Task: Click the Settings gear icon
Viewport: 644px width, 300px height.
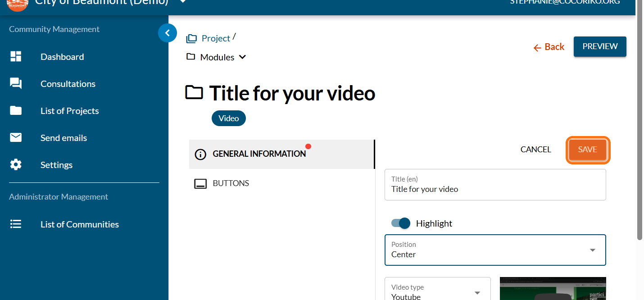Action: (16, 165)
